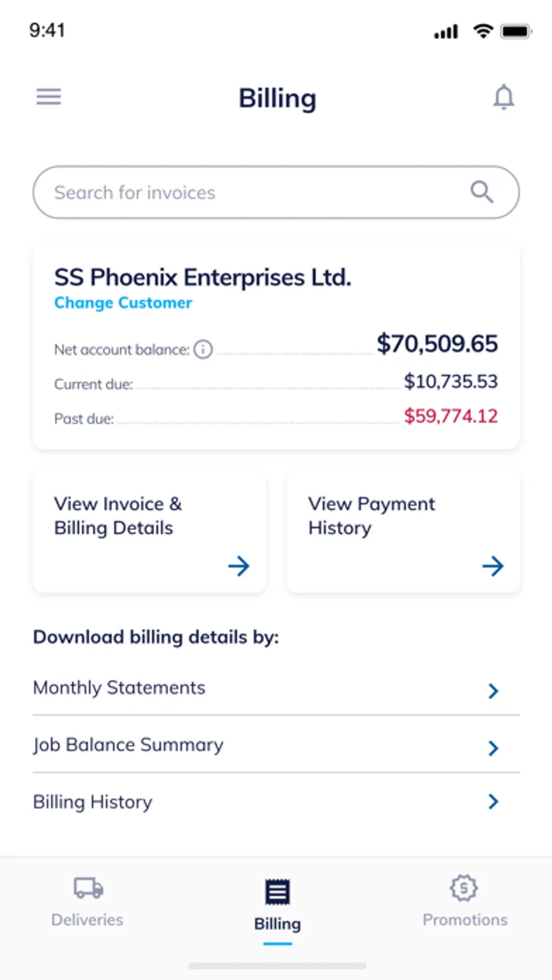Switch to Deliveries tab label

pyautogui.click(x=87, y=920)
